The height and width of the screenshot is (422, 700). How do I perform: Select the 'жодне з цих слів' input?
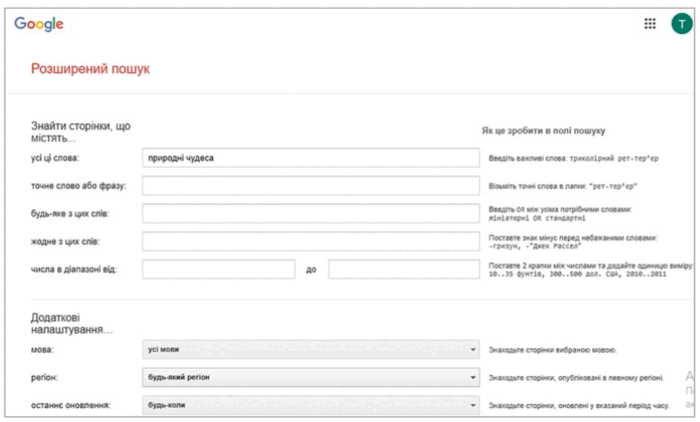[311, 242]
